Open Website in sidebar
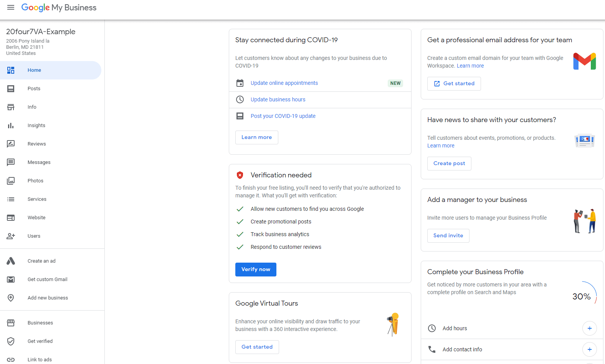The height and width of the screenshot is (364, 605). pyautogui.click(x=51, y=218)
